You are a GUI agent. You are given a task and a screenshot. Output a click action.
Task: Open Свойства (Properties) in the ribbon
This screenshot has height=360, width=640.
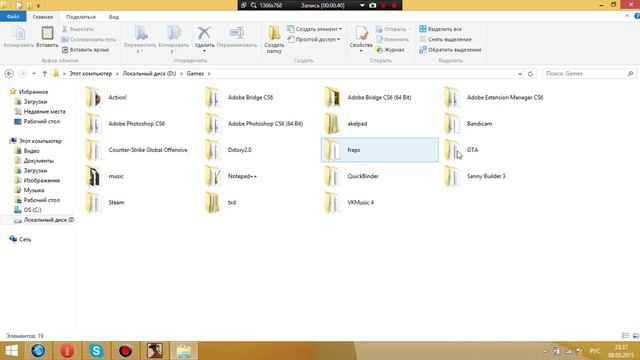[361, 38]
